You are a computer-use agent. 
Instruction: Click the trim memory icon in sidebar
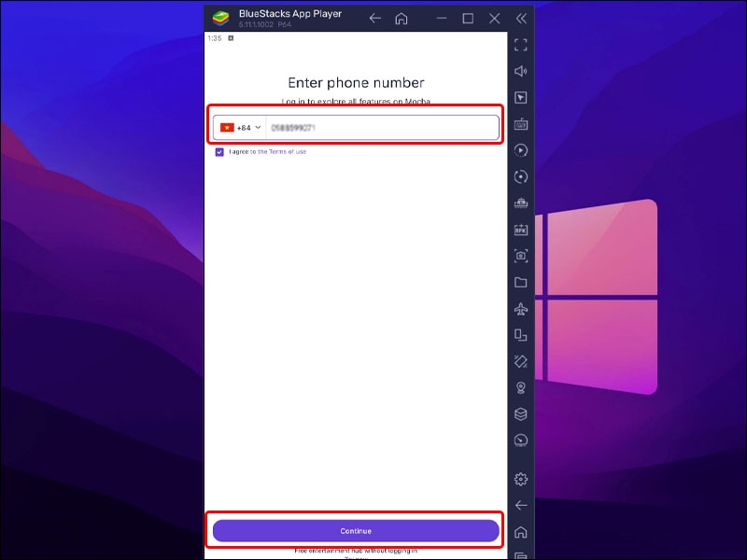(521, 203)
